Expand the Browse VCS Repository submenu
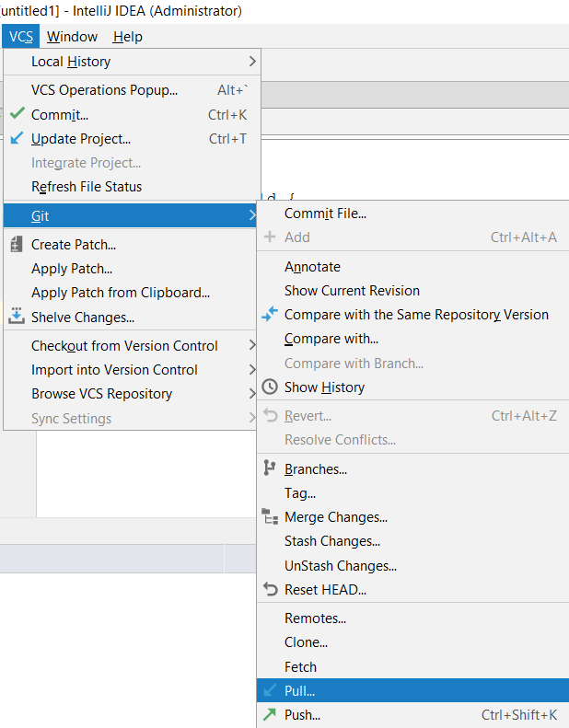The width and height of the screenshot is (569, 728). (x=252, y=394)
